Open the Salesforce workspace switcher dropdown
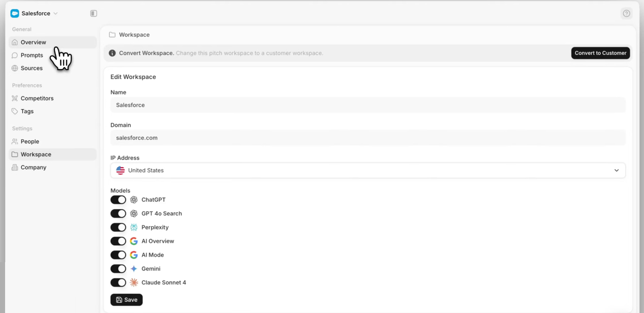The height and width of the screenshot is (313, 644). [x=34, y=13]
